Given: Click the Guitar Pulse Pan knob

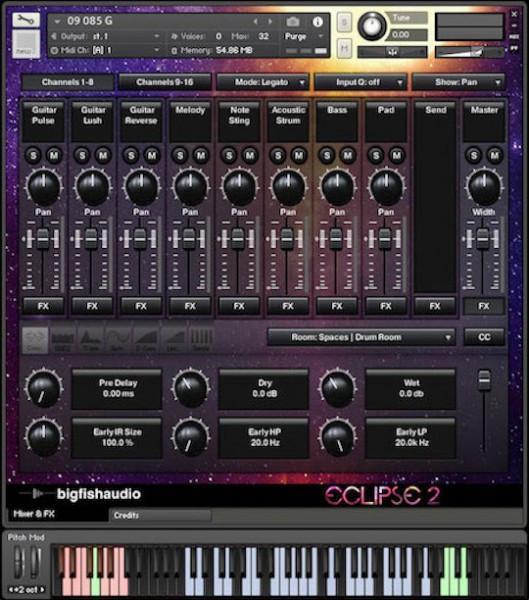Looking at the screenshot, I should coord(44,187).
